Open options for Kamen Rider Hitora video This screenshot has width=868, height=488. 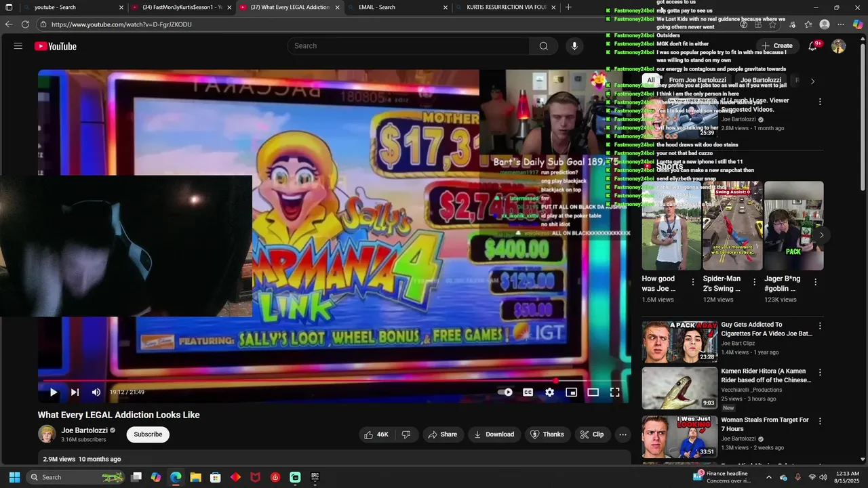819,372
